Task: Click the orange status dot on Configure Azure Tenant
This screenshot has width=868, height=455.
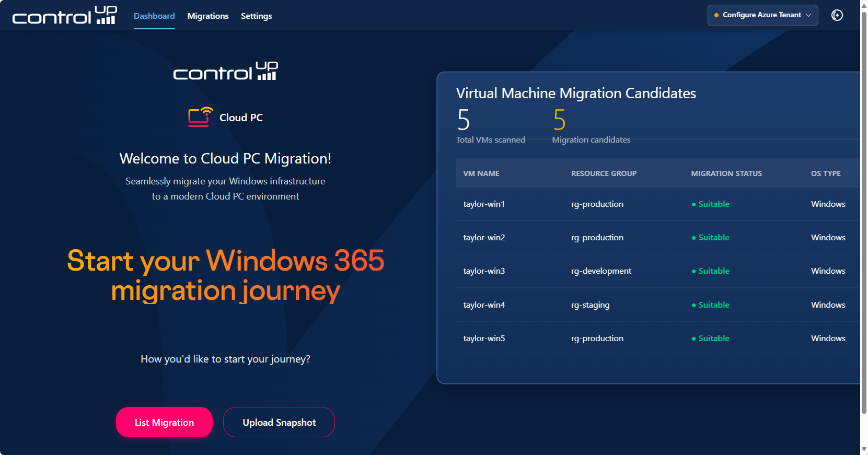Action: click(x=716, y=15)
